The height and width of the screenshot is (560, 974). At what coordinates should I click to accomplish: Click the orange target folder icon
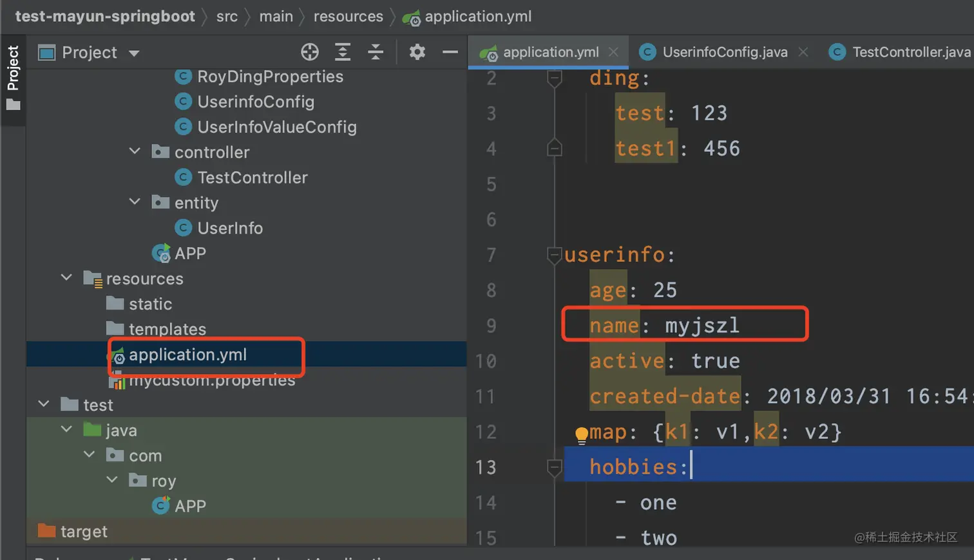[46, 530]
